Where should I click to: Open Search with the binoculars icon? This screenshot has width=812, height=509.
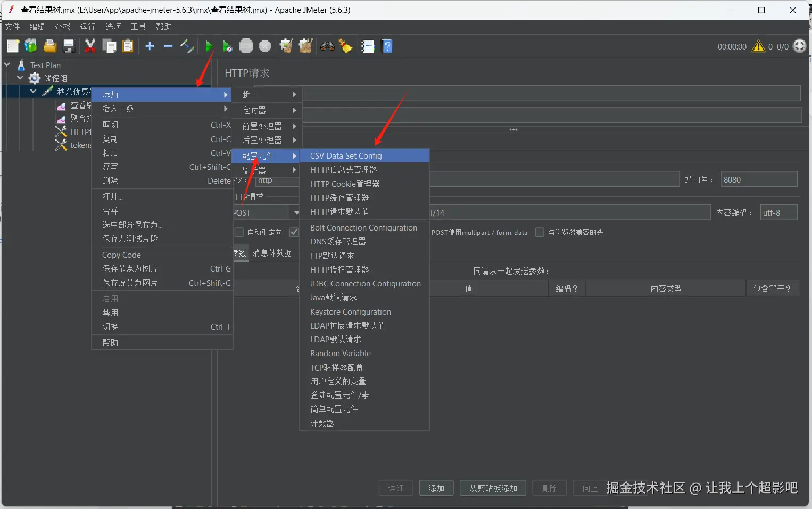(327, 46)
